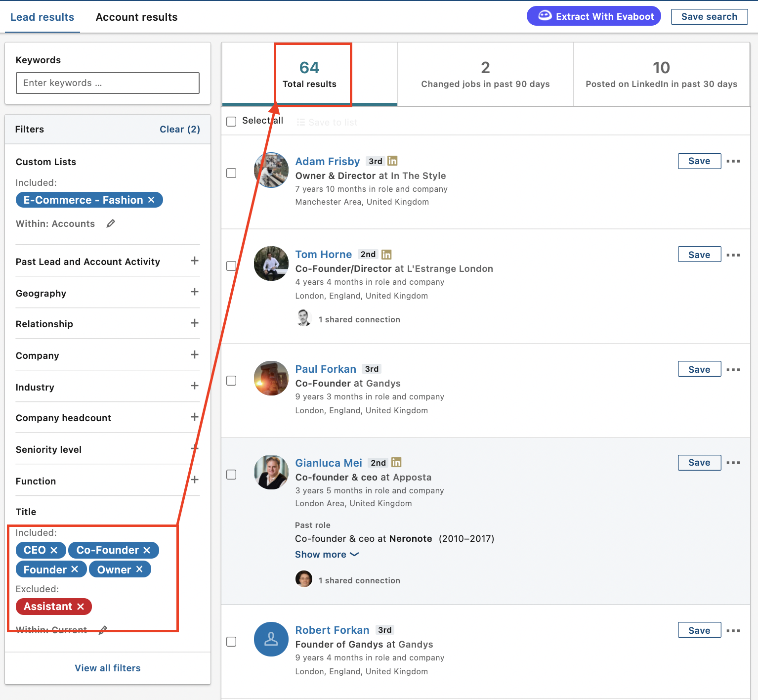Select the Robert Forkan lead checkbox
The width and height of the screenshot is (758, 700).
[231, 642]
